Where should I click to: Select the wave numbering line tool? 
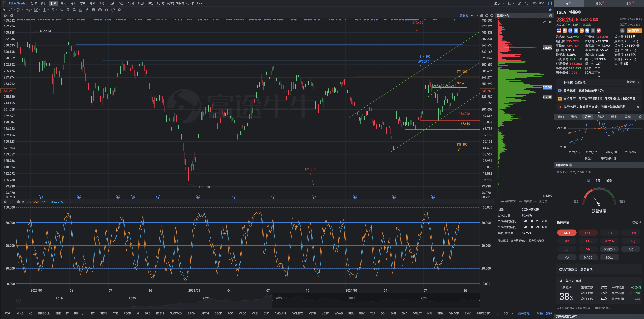[28, 10]
